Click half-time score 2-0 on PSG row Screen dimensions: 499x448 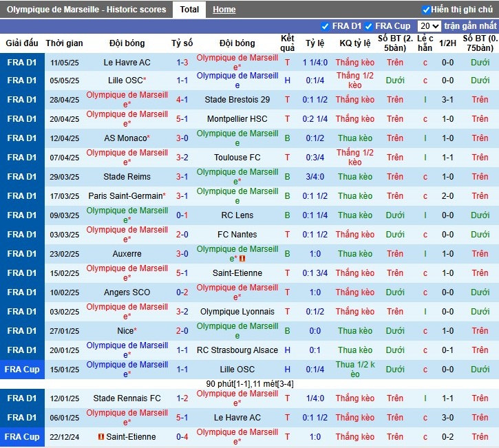point(447,196)
